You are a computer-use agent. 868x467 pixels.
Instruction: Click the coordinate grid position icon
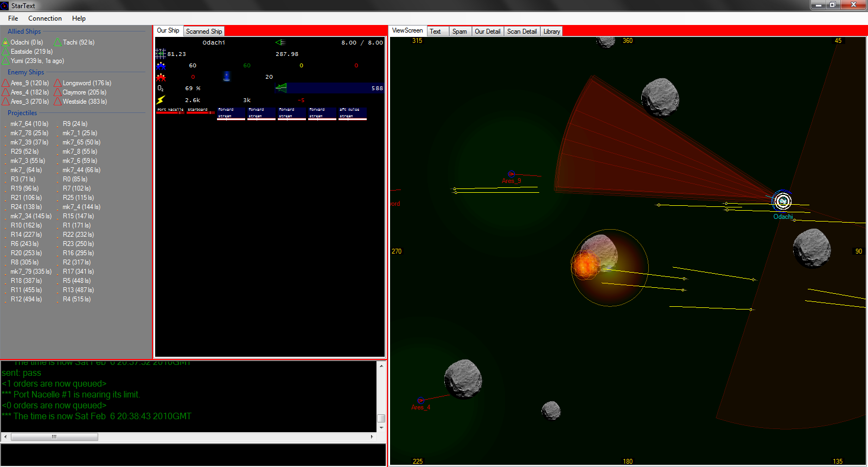click(161, 53)
